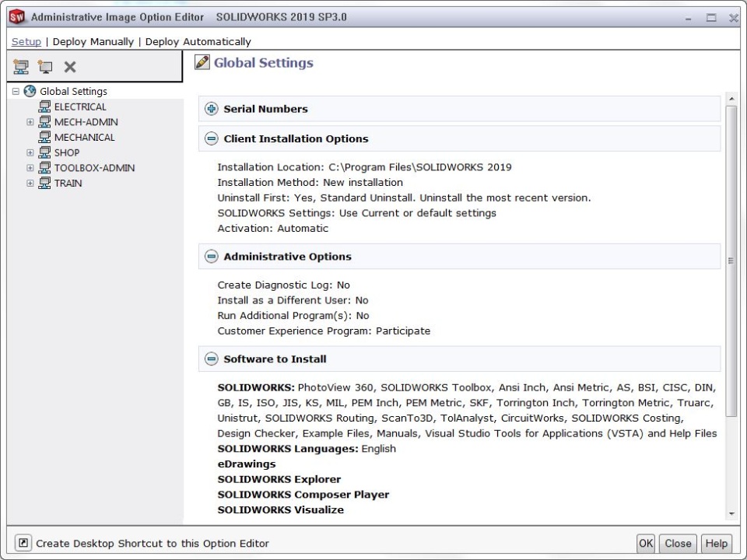Screen dimensions: 747x560
Task: Expand the TOOLBOX-ADMIN tree node
Action: point(30,168)
